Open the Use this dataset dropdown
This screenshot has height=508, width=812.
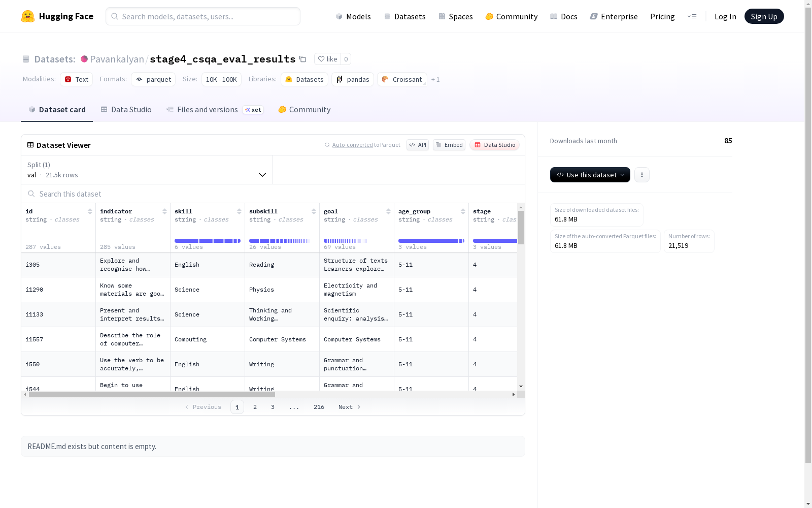point(590,175)
